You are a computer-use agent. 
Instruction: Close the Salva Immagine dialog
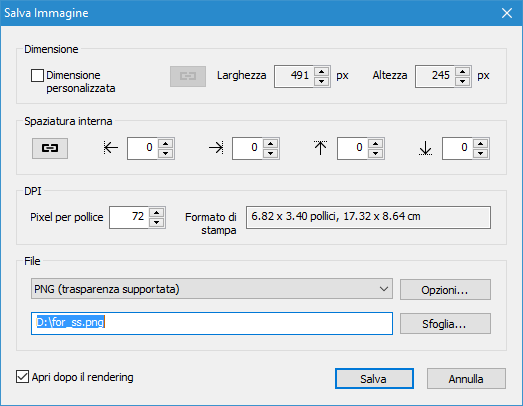[507, 13]
